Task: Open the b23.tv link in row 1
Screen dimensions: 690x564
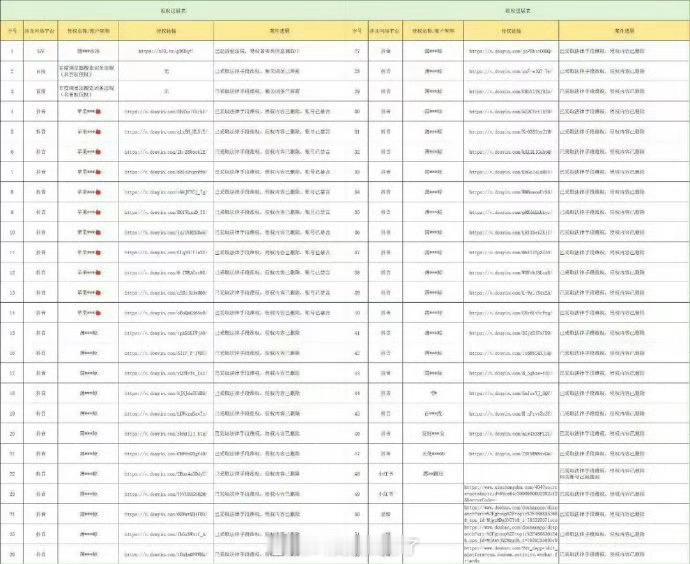Action: coord(166,51)
